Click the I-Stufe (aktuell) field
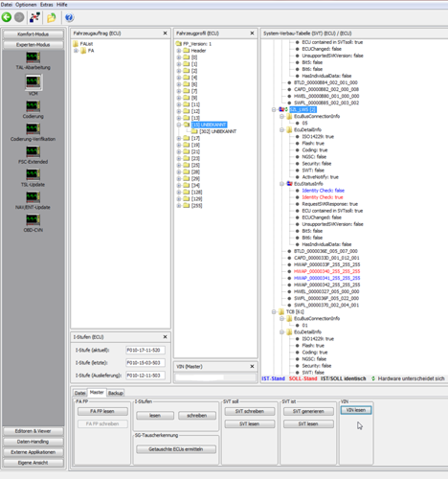448x479 pixels. [146, 351]
